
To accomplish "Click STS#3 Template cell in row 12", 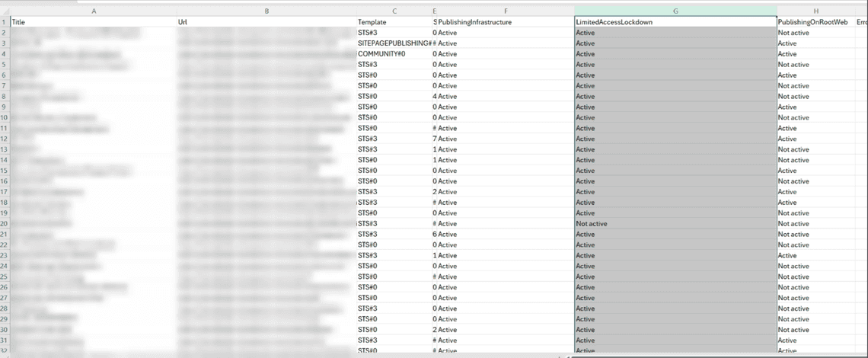I will coord(394,139).
